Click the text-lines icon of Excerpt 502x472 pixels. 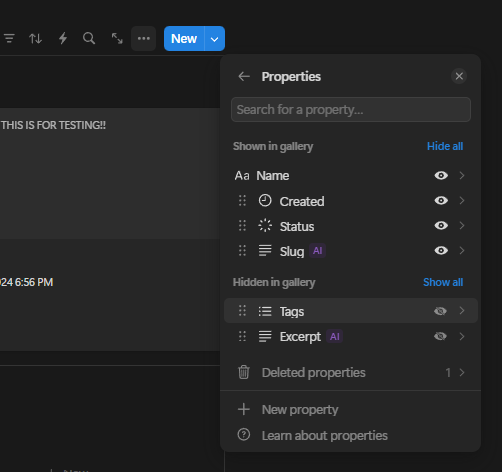(265, 336)
